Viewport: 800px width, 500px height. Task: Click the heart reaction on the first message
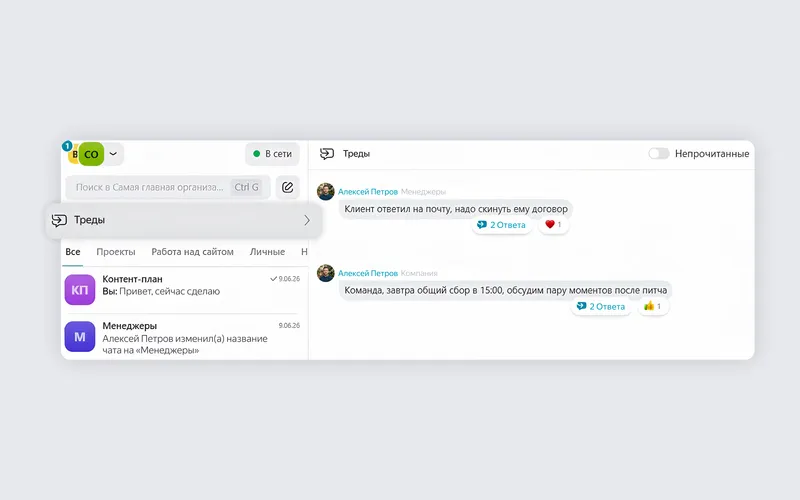pos(553,224)
